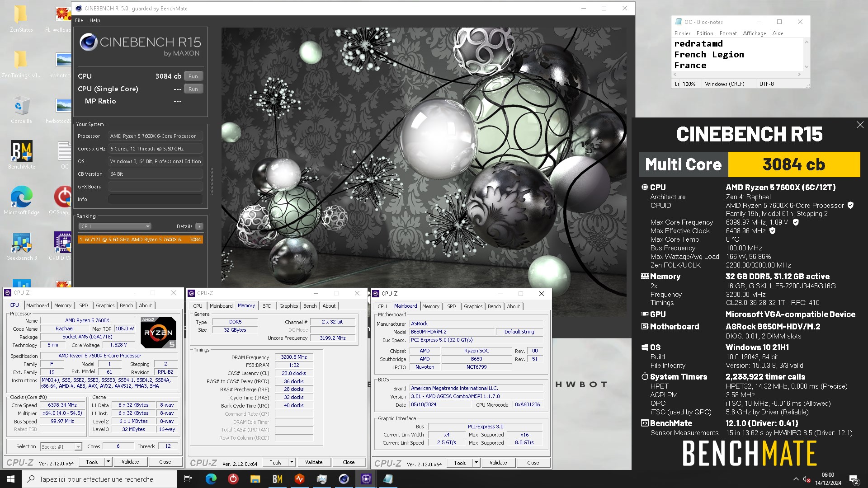Viewport: 868px width, 488px height.
Task: Open the Help menu in Cinebench
Action: pyautogui.click(x=94, y=20)
